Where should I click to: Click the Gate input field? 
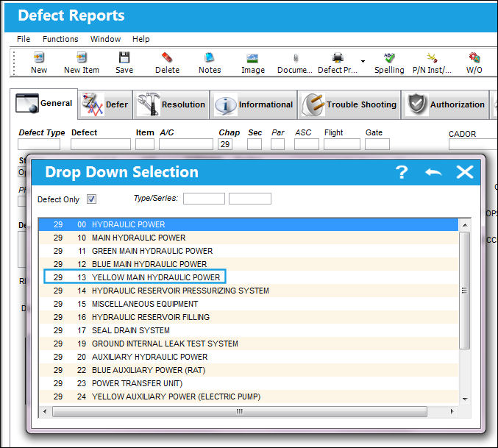[x=377, y=144]
